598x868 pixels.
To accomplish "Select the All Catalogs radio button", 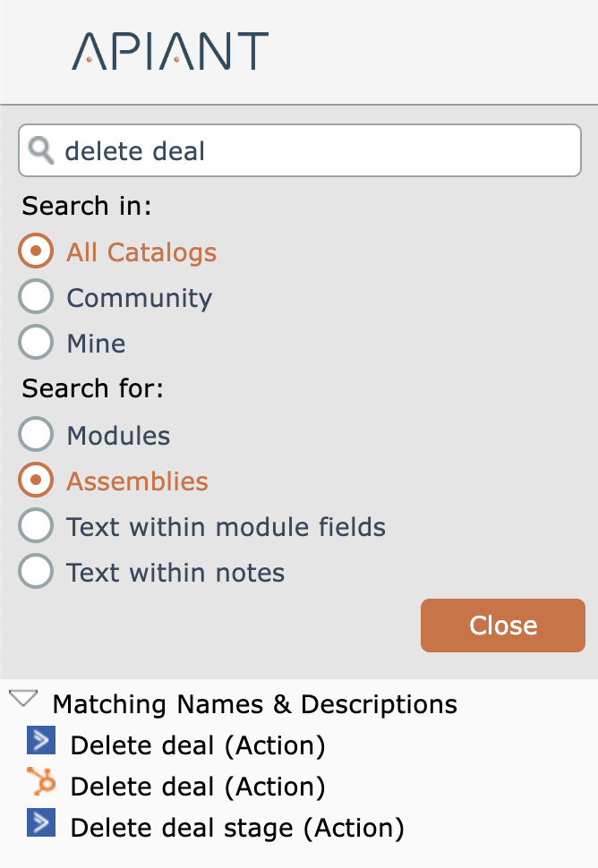I will pyautogui.click(x=36, y=252).
